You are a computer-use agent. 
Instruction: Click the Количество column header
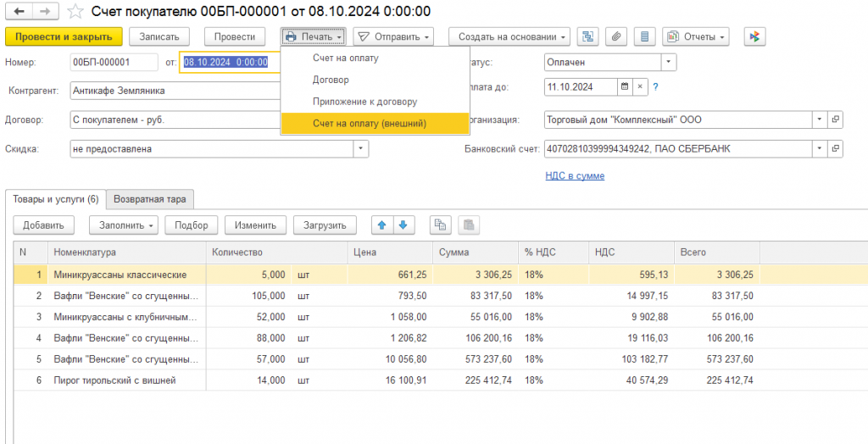(277, 252)
